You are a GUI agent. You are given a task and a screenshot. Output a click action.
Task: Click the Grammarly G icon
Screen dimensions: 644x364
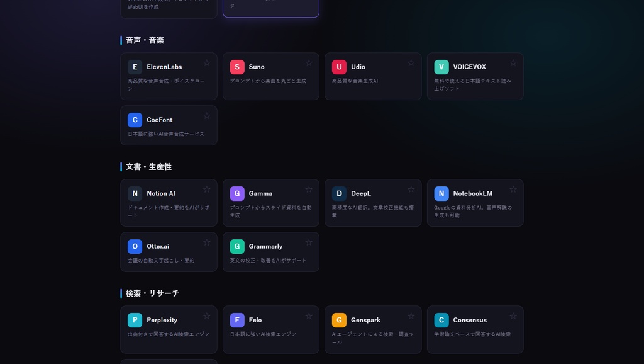[x=237, y=247]
